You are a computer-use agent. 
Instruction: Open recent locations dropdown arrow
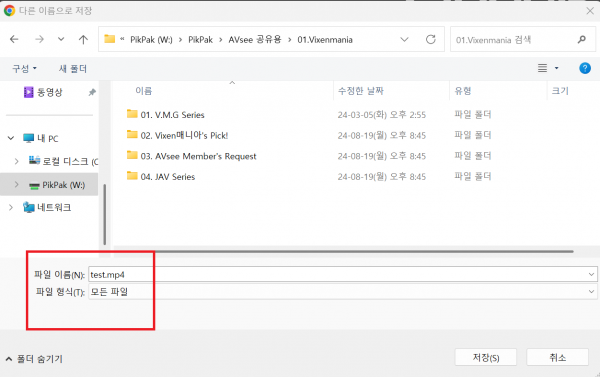[61, 39]
